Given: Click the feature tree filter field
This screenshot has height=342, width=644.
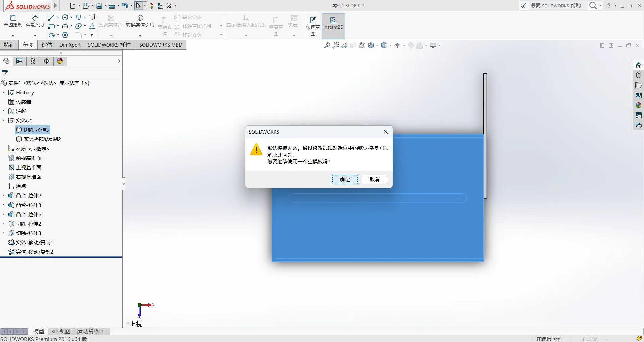Looking at the screenshot, I should tap(61, 73).
